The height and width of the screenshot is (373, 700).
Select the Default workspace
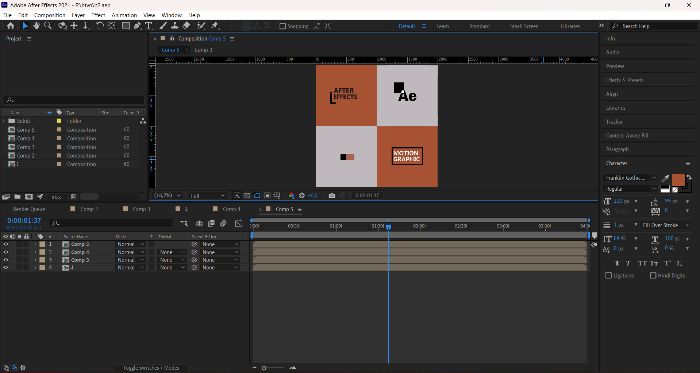point(407,26)
